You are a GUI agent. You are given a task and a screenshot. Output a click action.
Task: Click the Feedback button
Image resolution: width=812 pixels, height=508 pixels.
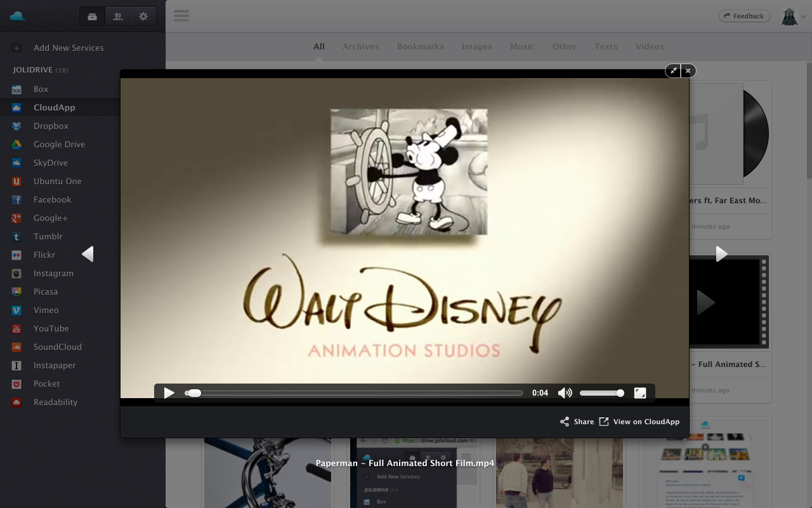pyautogui.click(x=744, y=16)
